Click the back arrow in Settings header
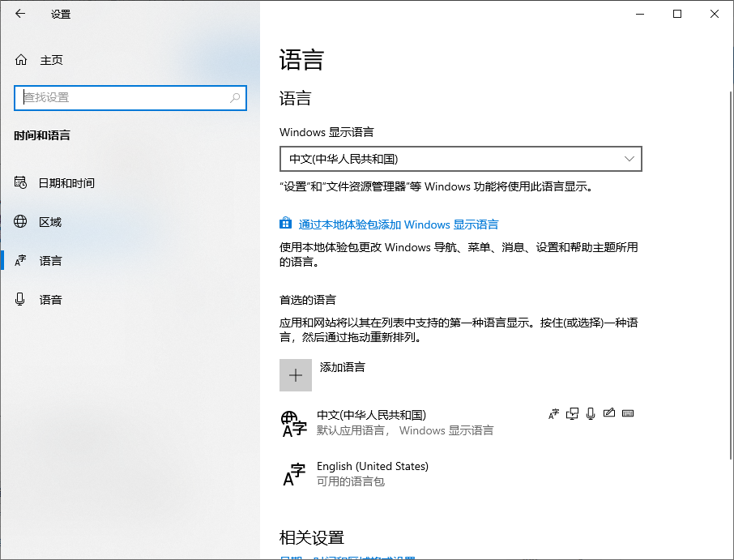This screenshot has height=560, width=734. (20, 14)
